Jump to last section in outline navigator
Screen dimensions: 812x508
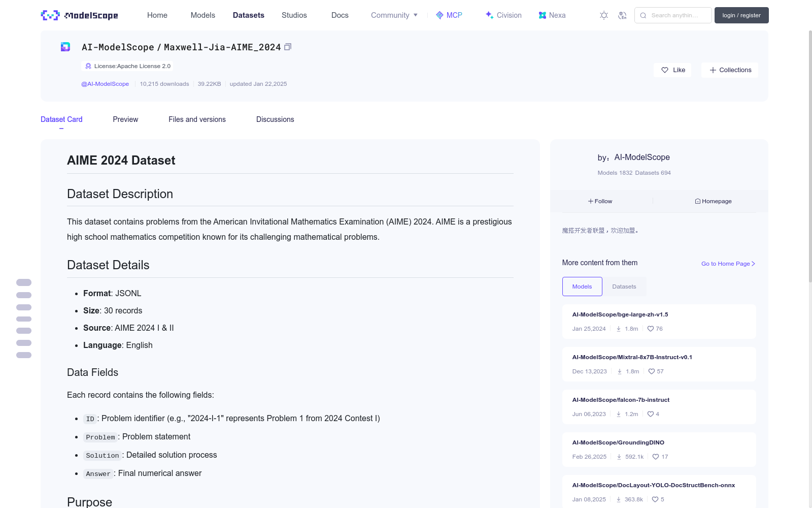(x=24, y=355)
